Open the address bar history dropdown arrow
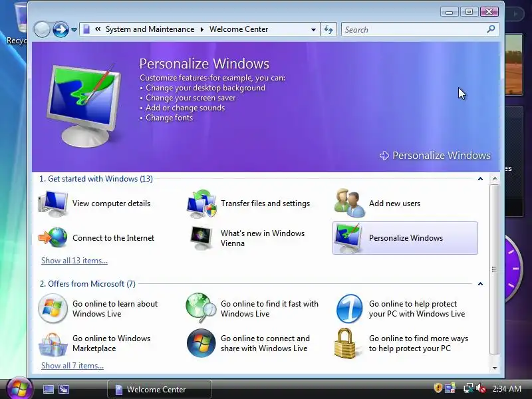 (313, 29)
